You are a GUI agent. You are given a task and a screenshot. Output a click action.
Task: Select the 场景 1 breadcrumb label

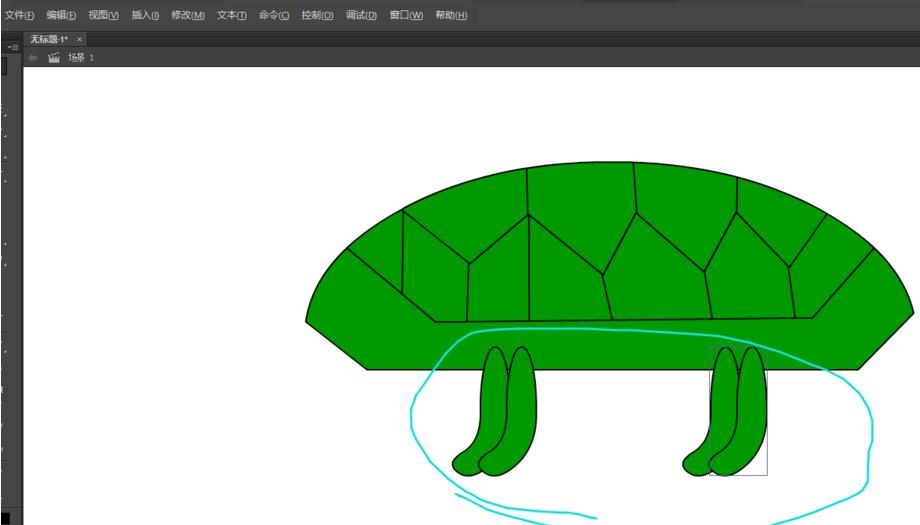pyautogui.click(x=81, y=58)
